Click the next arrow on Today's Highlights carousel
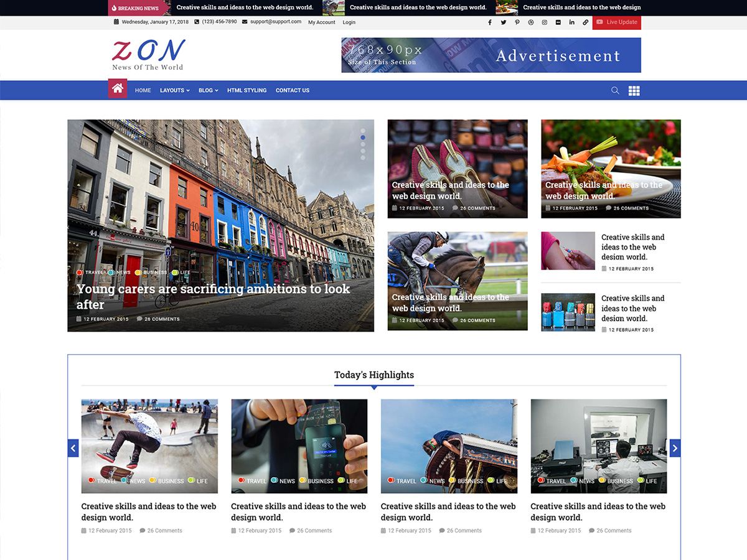The width and height of the screenshot is (747, 560). click(675, 447)
